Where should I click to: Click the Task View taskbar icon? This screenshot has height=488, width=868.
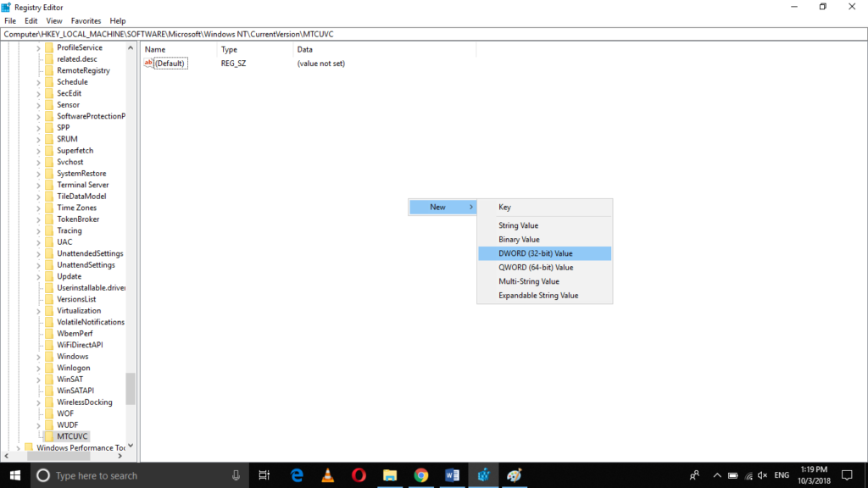[264, 475]
